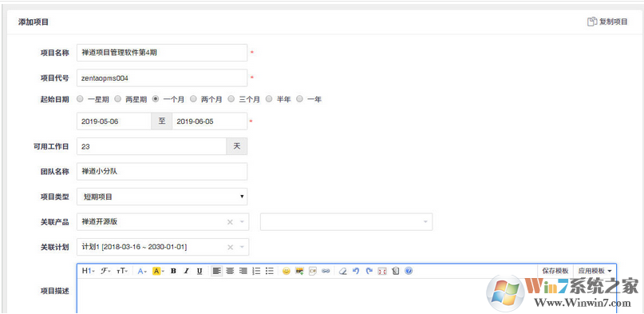
Task: Open the empty second 关联产品 dropdown
Action: tap(346, 222)
